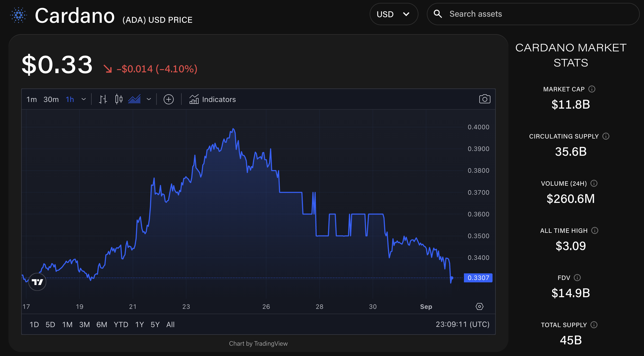Open the USD currency dropdown
Image resolution: width=644 pixels, height=356 pixels.
click(393, 14)
